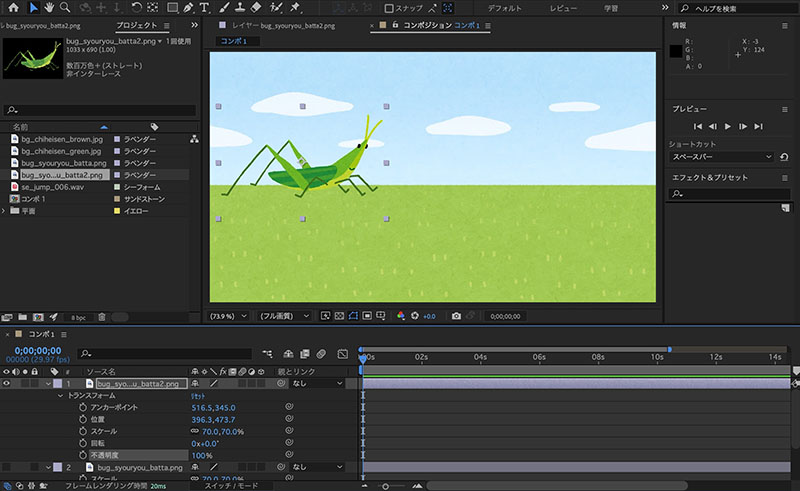Toggle the Snap checkbox in toolbar
This screenshot has height=491, width=800.
click(389, 8)
